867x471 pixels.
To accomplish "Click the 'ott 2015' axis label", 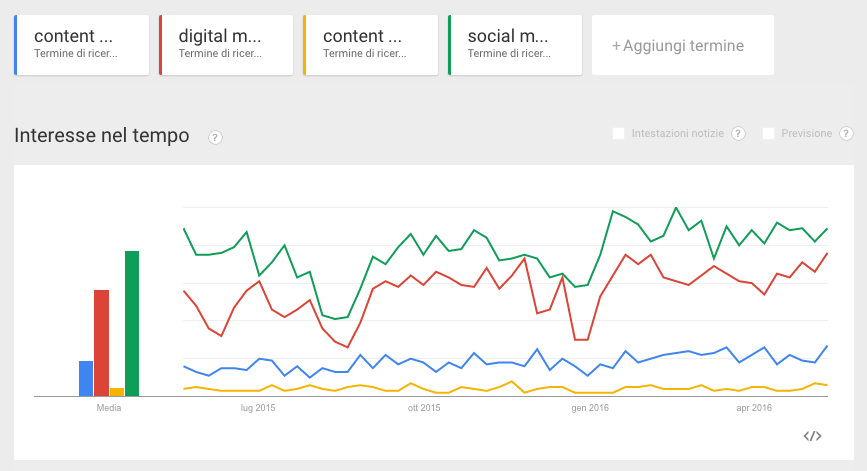I will click(424, 408).
